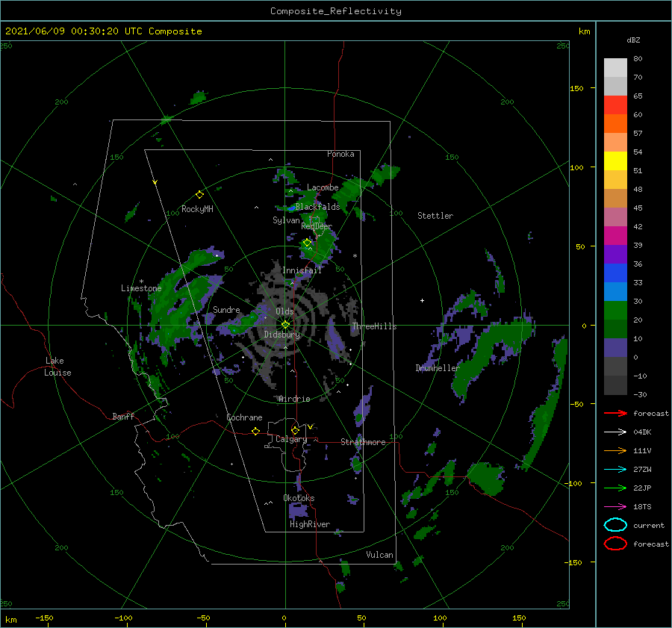Click the cyan 27ZW arrow icon

click(615, 470)
